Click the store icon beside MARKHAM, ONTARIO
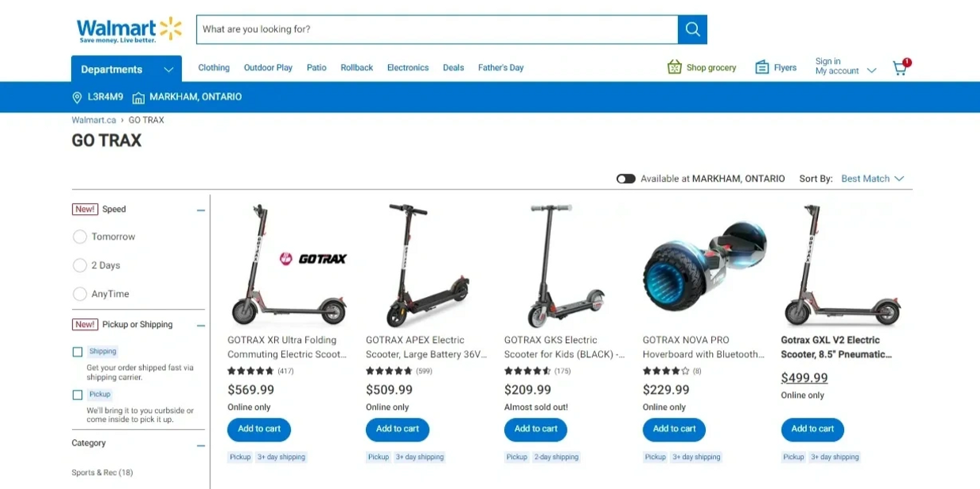 [x=138, y=97]
